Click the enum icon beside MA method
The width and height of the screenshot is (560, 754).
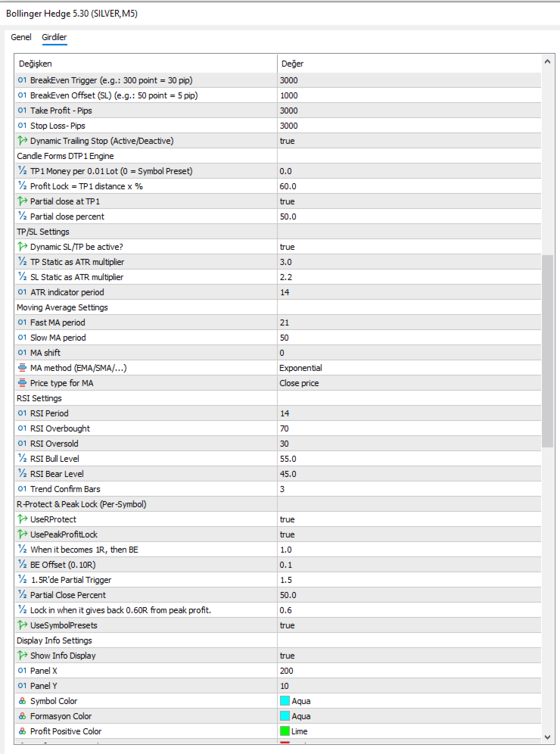coord(22,368)
